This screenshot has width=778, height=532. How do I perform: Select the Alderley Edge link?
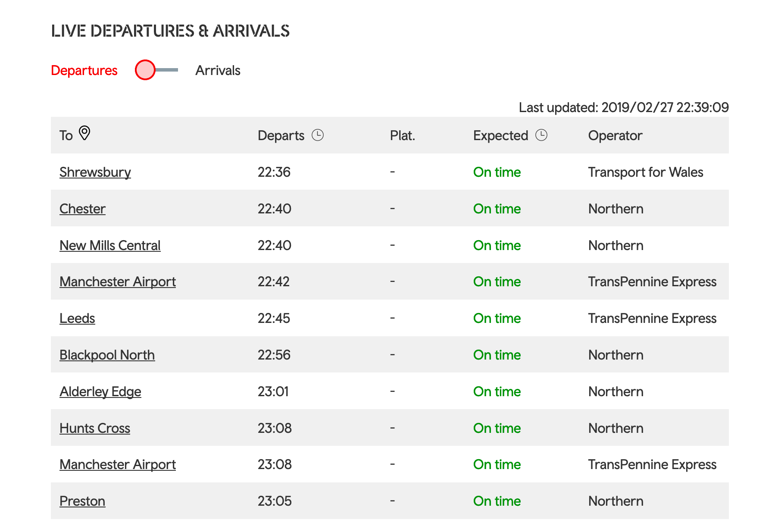(x=100, y=391)
